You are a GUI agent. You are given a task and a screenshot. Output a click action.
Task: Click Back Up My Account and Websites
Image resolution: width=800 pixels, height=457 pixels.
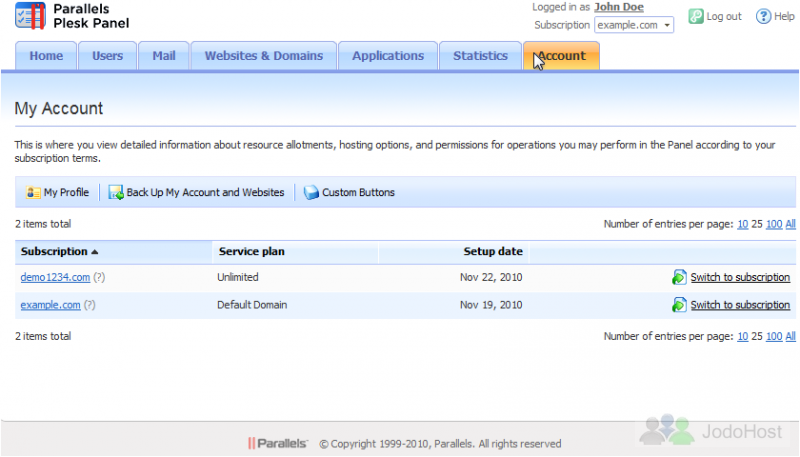205,192
